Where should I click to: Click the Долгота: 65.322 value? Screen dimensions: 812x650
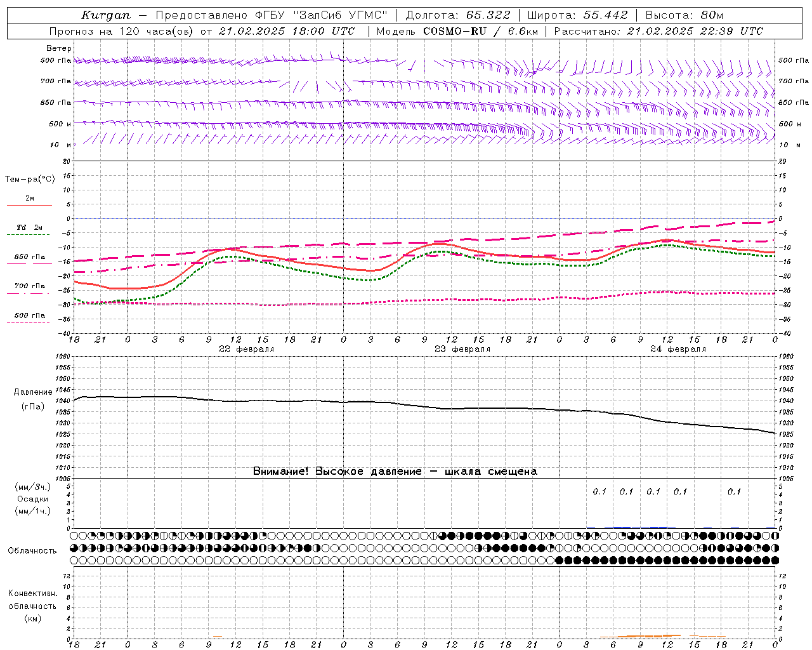pyautogui.click(x=459, y=15)
